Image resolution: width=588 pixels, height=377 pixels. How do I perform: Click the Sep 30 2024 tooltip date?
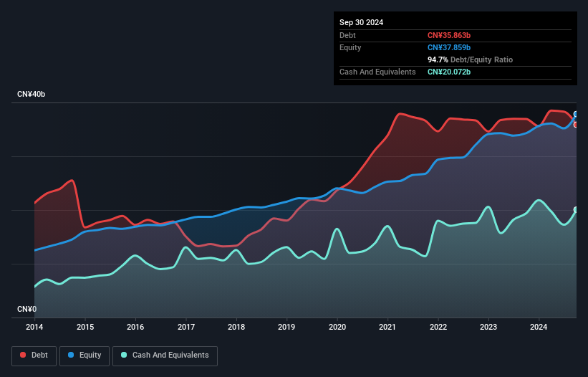point(361,22)
